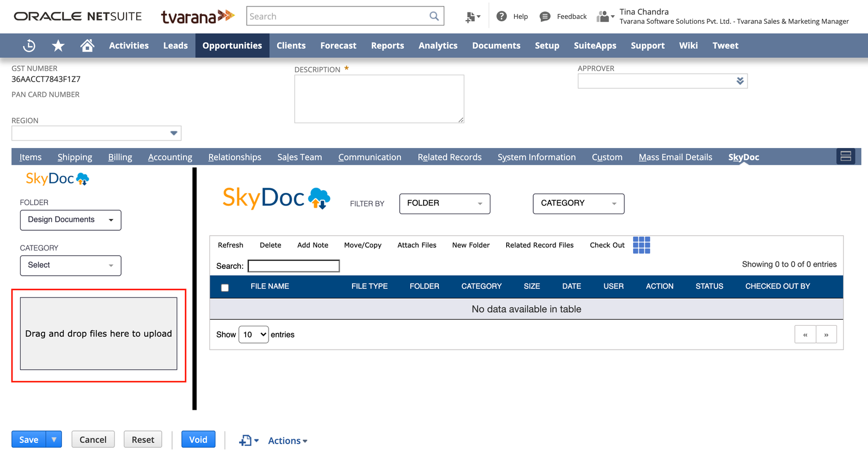The image size is (868, 458).
Task: Click Refresh in SkyDoc toolbar
Action: (x=231, y=245)
